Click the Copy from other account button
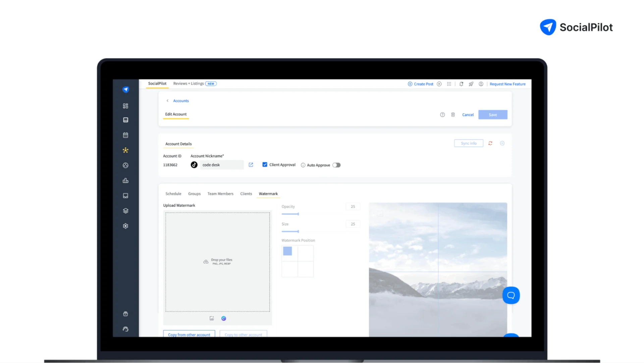 (189, 334)
